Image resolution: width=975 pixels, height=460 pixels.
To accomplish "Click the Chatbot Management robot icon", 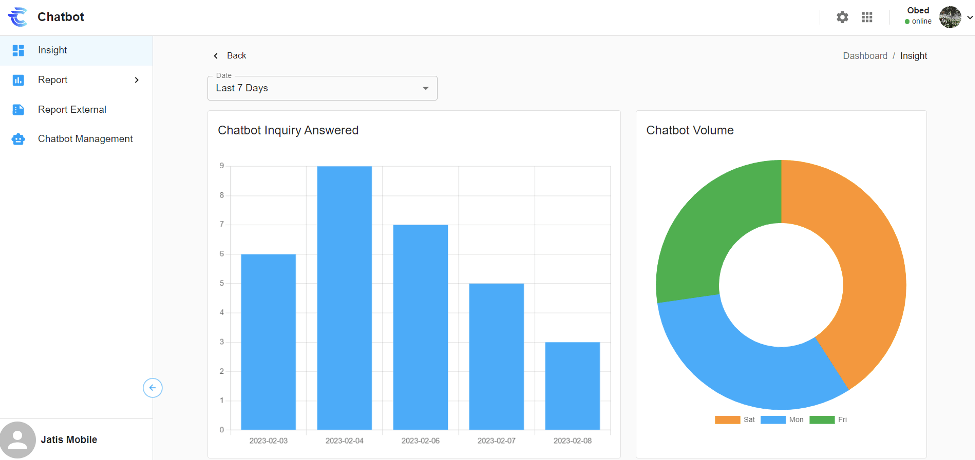I will pyautogui.click(x=18, y=139).
